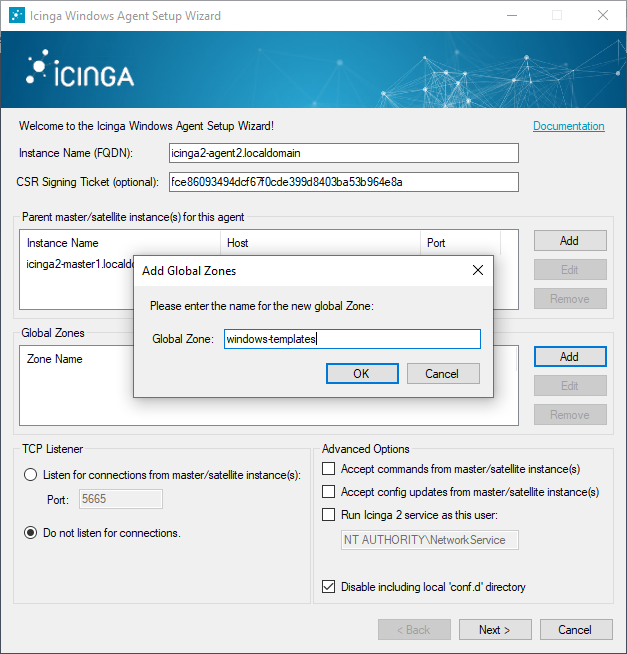Image resolution: width=627 pixels, height=654 pixels.
Task: Enable Accept config updates from master/satellite
Action: pyautogui.click(x=329, y=491)
